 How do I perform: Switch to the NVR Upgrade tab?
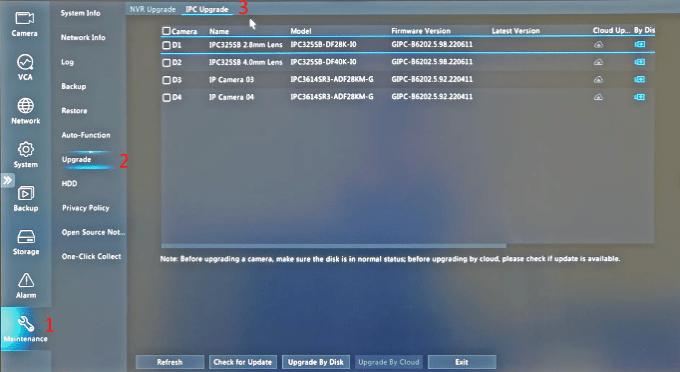click(x=153, y=9)
